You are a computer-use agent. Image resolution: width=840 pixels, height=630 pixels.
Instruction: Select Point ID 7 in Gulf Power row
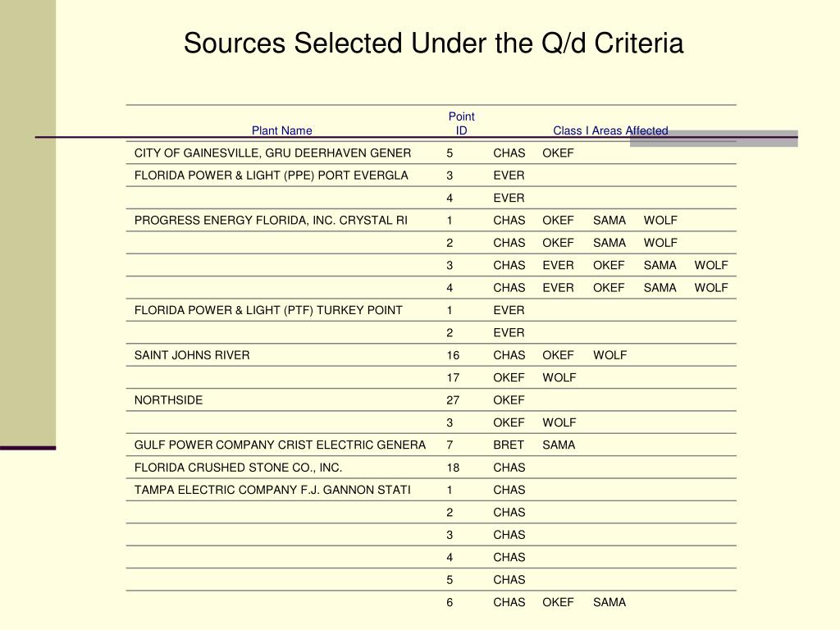pyautogui.click(x=450, y=445)
